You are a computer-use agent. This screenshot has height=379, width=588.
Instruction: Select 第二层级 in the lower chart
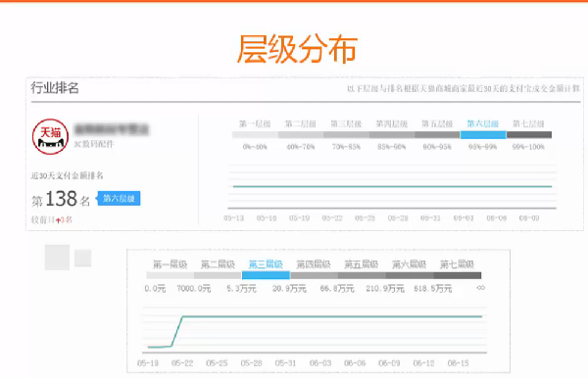(x=218, y=264)
